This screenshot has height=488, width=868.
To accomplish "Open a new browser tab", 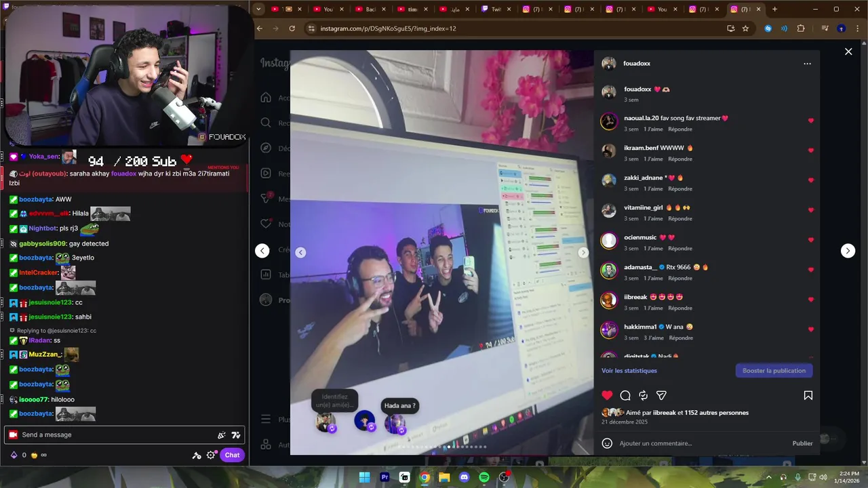I will click(x=774, y=9).
